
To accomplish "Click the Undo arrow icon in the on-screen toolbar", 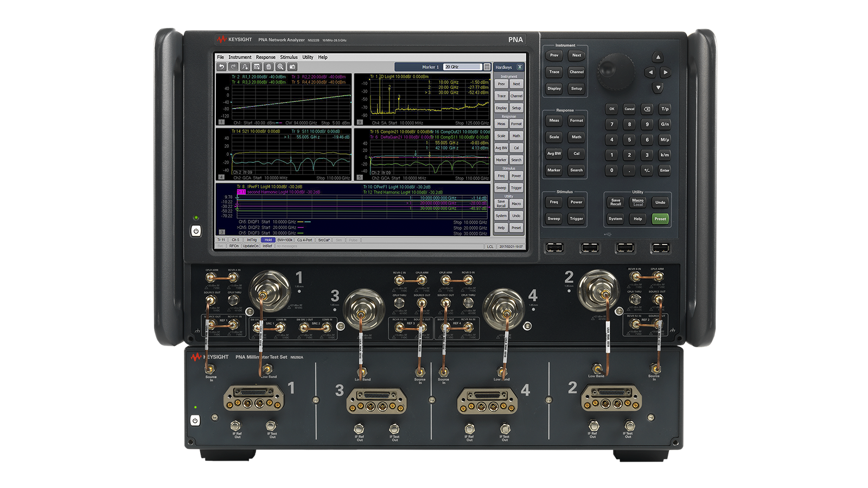I will (221, 67).
